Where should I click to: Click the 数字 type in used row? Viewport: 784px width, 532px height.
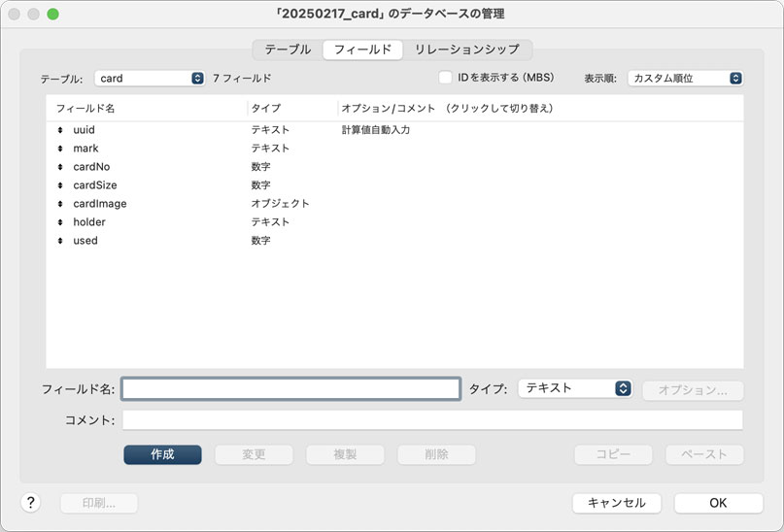tap(260, 241)
